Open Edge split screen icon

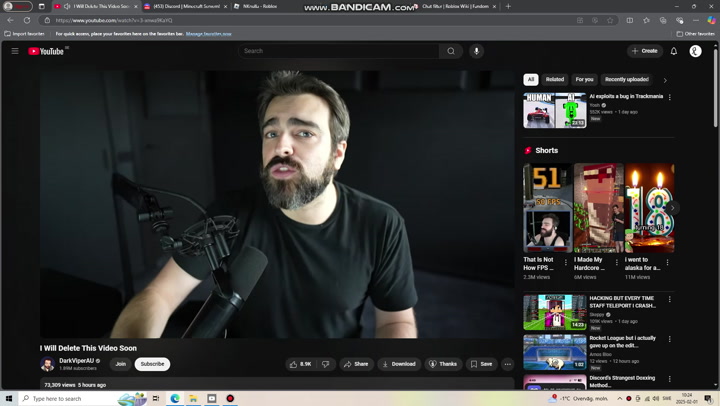[x=630, y=20]
